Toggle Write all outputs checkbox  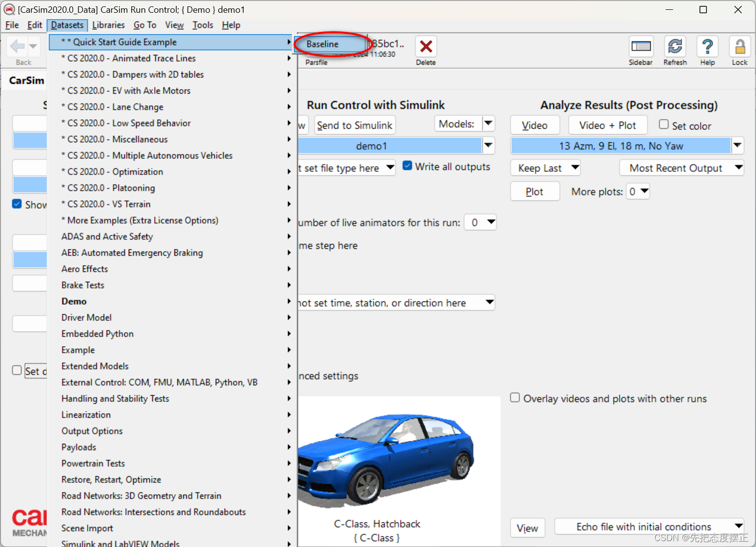tap(407, 166)
